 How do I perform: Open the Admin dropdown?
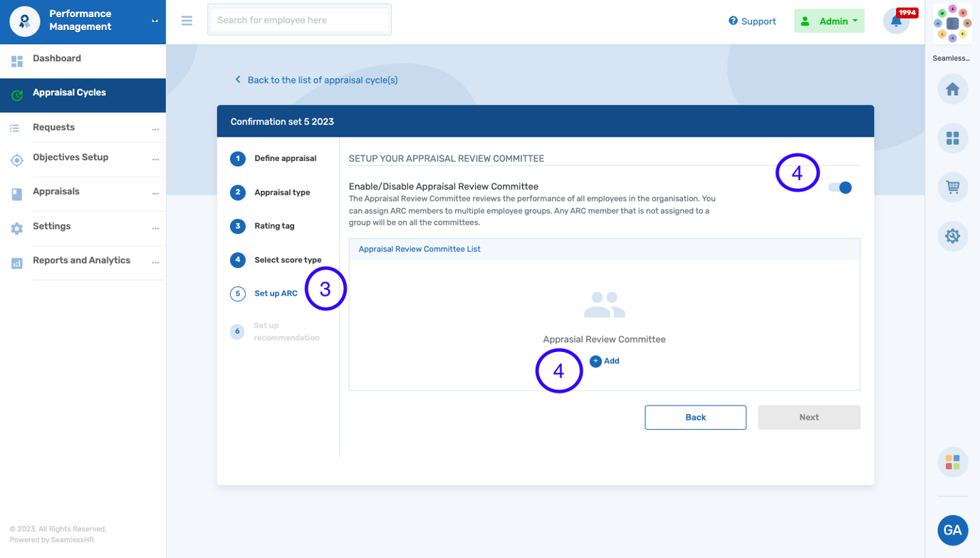pyautogui.click(x=829, y=21)
